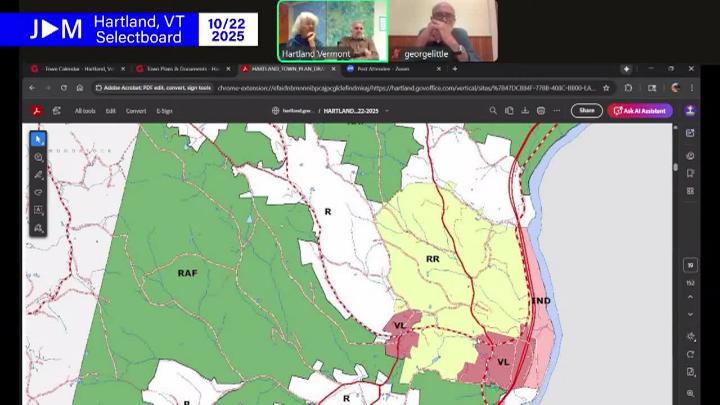The height and width of the screenshot is (405, 720).
Task: Download the PDF document
Action: pos(525,111)
